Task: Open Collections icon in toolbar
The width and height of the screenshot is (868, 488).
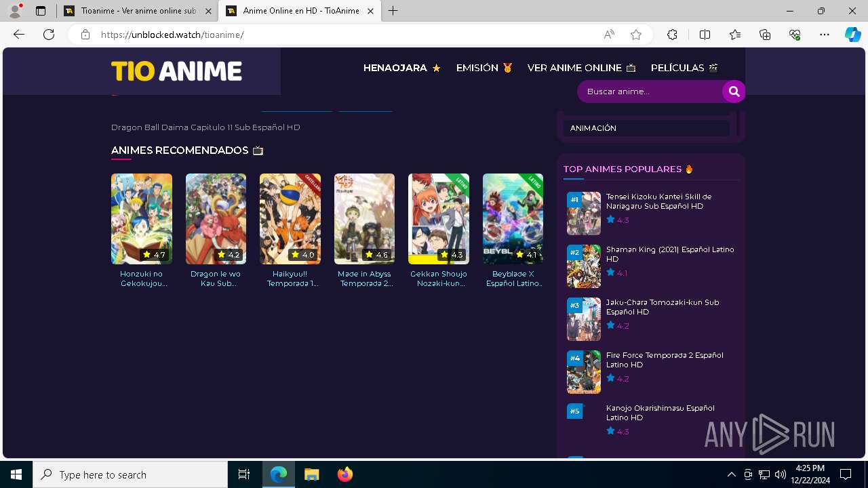Action: tap(765, 35)
